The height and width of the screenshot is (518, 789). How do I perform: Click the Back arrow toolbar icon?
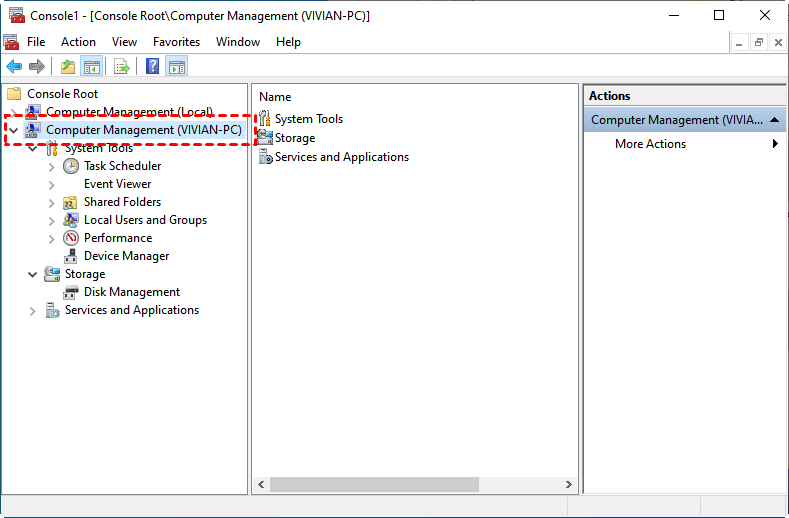(x=14, y=67)
